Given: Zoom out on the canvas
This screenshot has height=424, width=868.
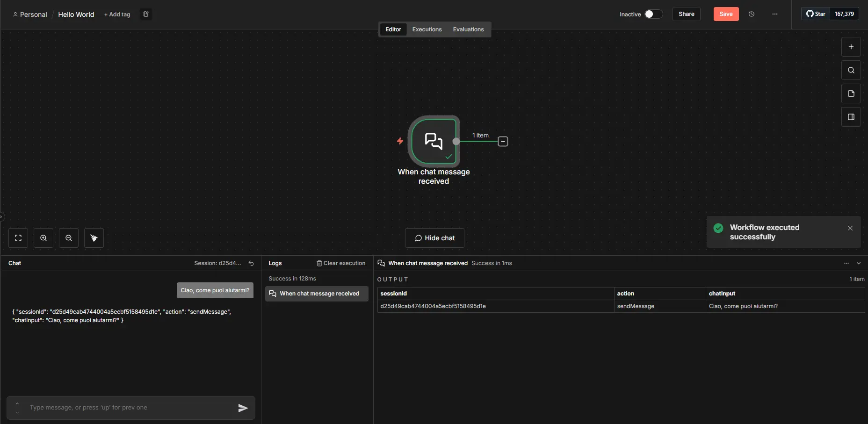Looking at the screenshot, I should pyautogui.click(x=69, y=238).
